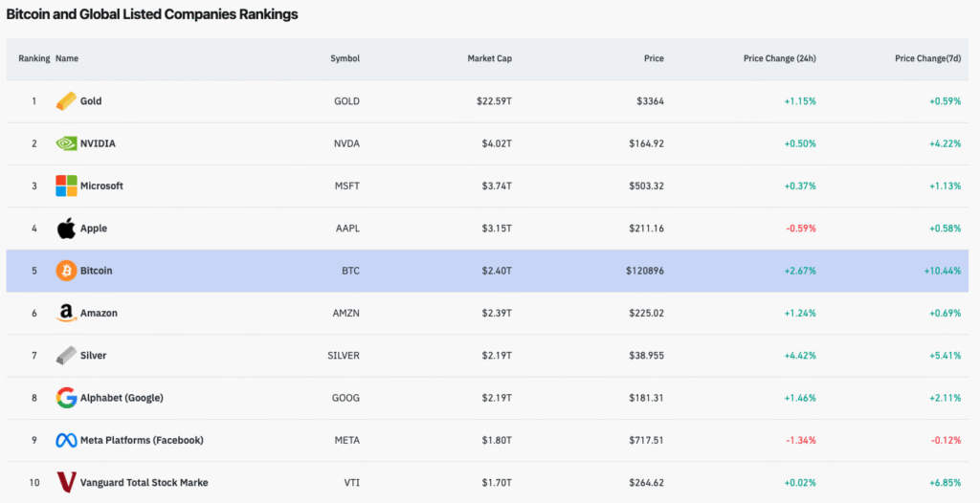This screenshot has height=503, width=980.
Task: Select the META symbol cell
Action: coord(346,440)
